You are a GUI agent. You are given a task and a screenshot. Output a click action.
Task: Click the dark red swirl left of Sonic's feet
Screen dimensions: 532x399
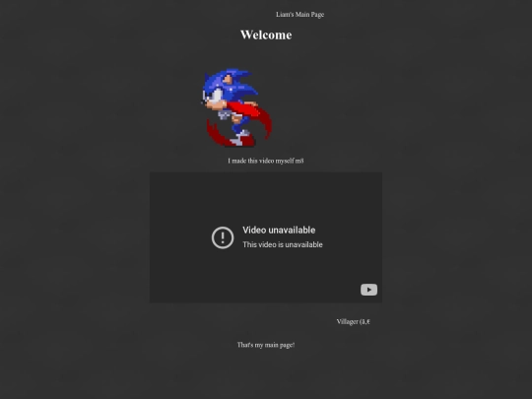(215, 133)
